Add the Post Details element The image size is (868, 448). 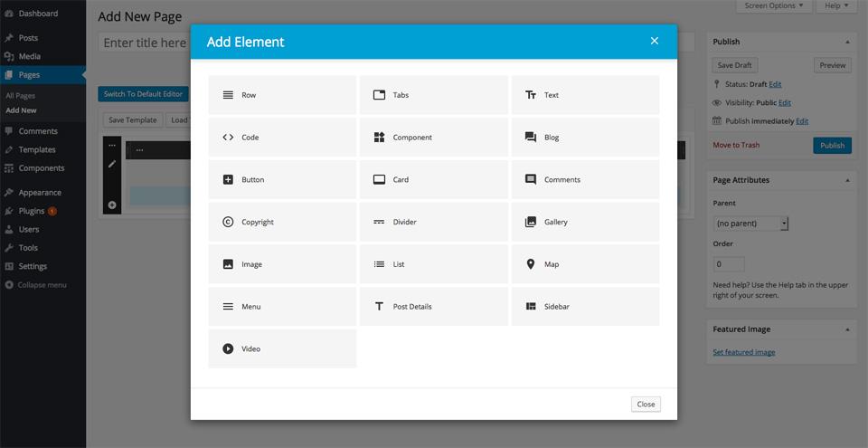click(433, 306)
